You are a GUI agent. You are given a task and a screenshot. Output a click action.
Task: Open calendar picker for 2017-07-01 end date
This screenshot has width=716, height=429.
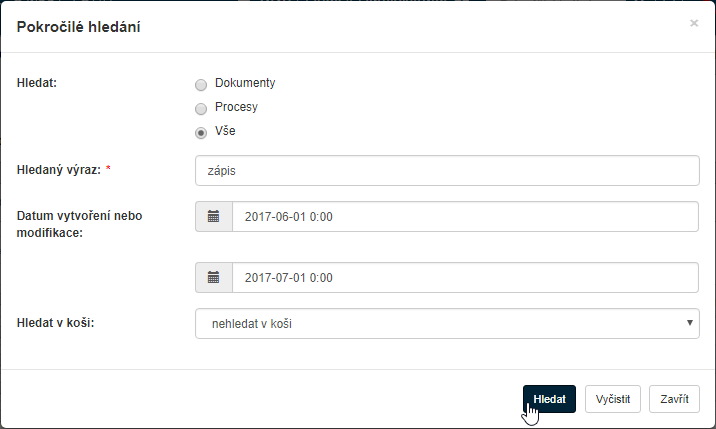(213, 277)
